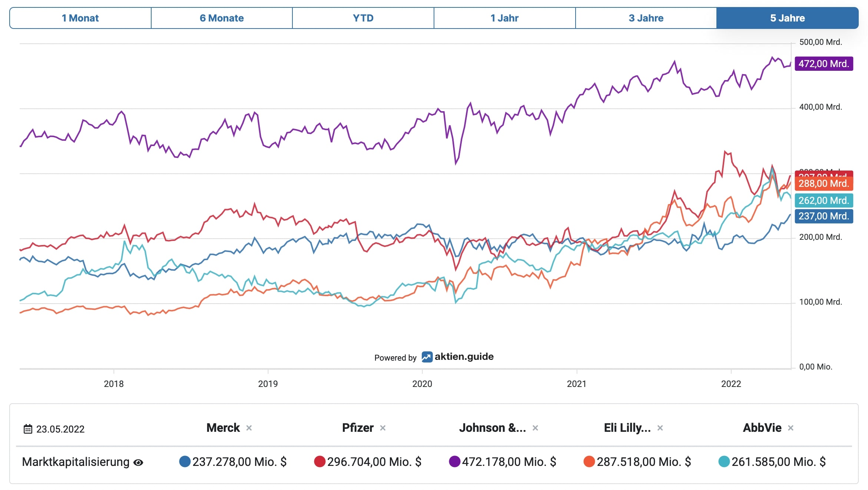Remove Eli Lilly from the comparison

click(660, 428)
